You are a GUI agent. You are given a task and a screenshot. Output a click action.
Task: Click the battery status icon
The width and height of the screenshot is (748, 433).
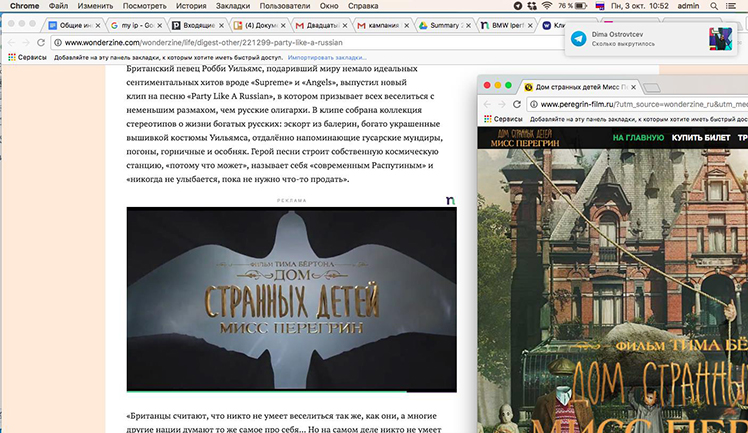(x=581, y=6)
